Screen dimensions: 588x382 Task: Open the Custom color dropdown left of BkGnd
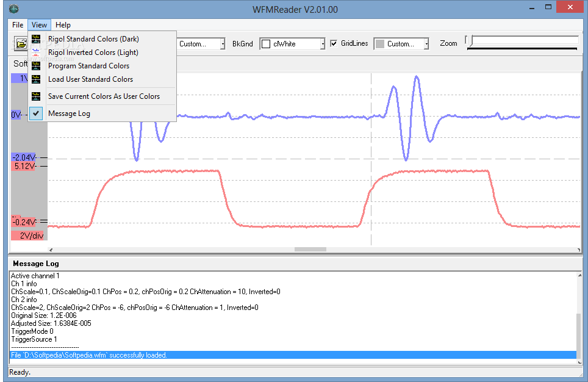click(x=223, y=44)
